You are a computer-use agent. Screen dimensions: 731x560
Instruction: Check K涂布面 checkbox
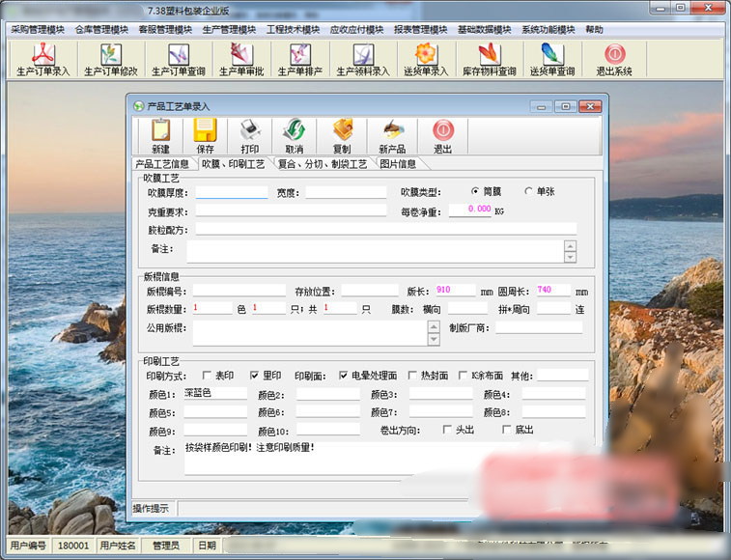coord(463,376)
